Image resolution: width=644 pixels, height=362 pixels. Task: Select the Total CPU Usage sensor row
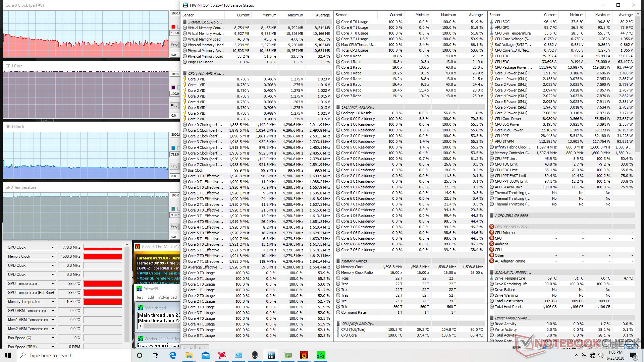pyautogui.click(x=355, y=50)
